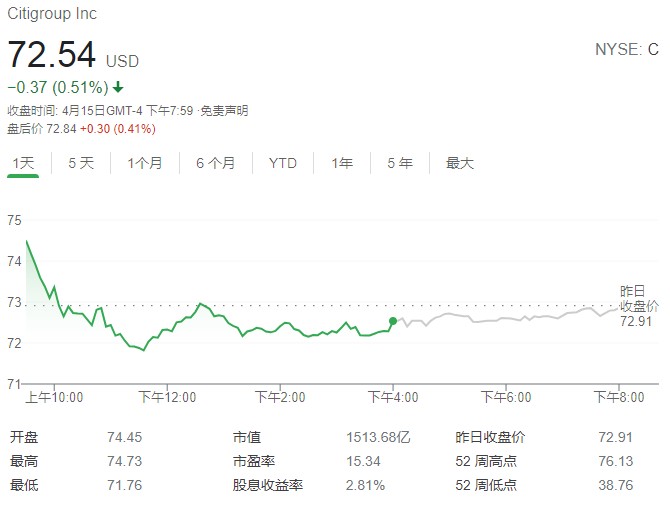This screenshot has height=510, width=670.
Task: Click the +0.30 (0.41%) after-hours change
Action: (118, 129)
